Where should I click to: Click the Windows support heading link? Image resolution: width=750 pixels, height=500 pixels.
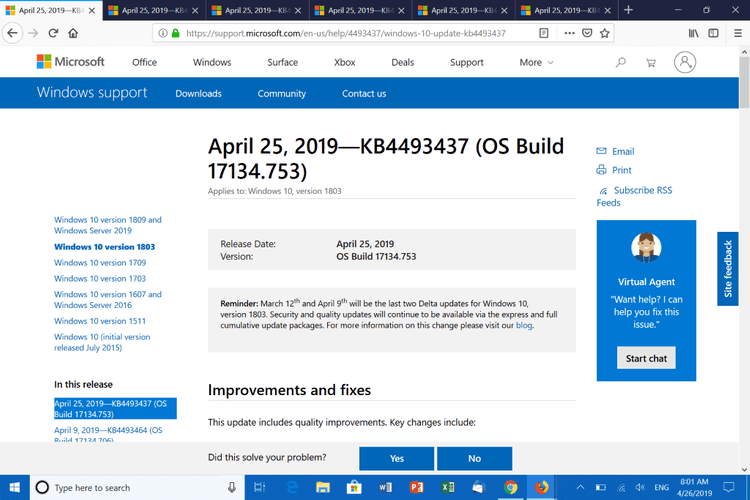[x=92, y=92]
